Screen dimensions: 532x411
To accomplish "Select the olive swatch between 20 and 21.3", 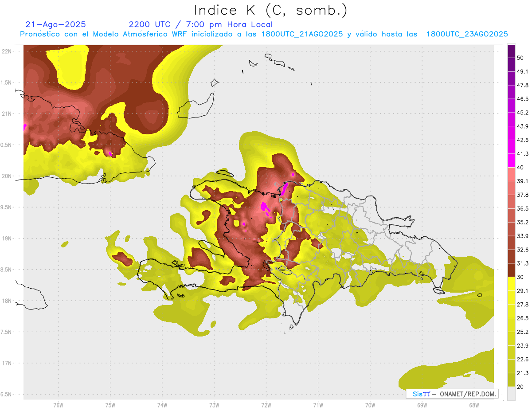I will [x=511, y=380].
